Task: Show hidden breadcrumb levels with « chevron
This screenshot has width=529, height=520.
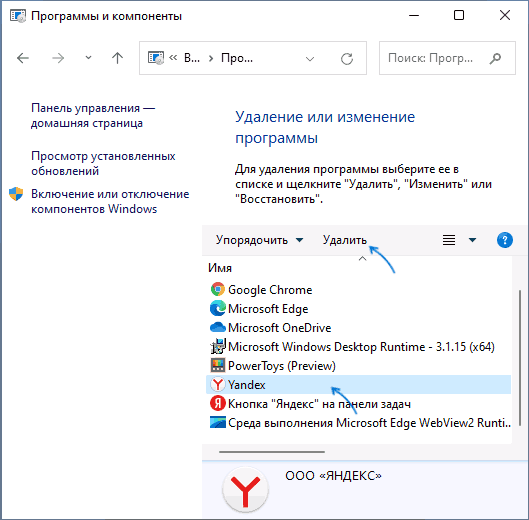Action: coord(173,58)
